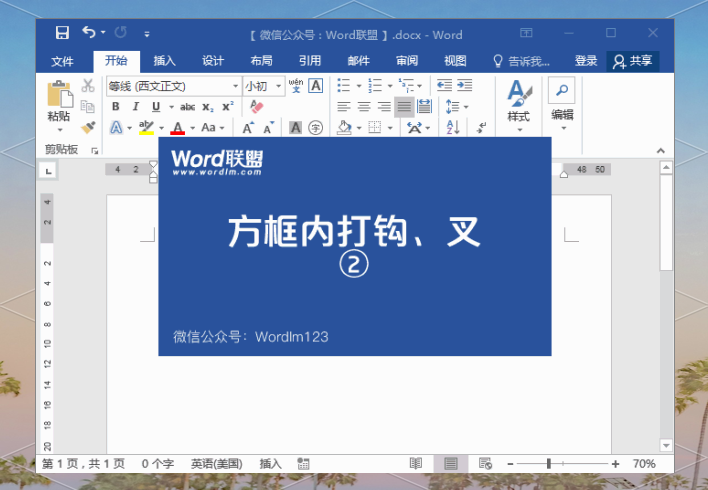Switch to the 引用 tab

pos(310,61)
